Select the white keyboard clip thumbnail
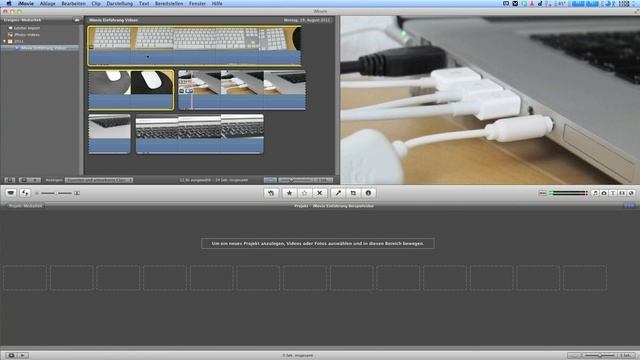Viewport: 640px width, 360px height. click(x=194, y=46)
